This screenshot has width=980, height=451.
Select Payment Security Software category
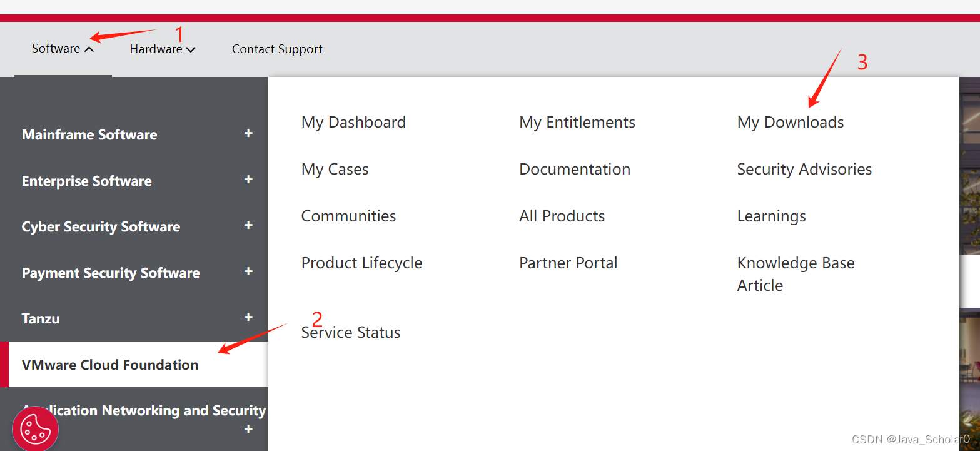click(111, 273)
